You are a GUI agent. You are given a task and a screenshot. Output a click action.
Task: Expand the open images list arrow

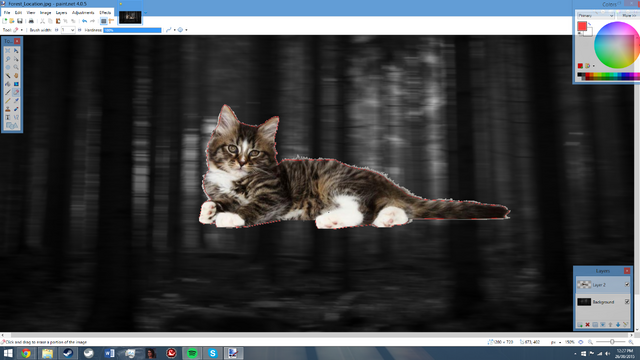[x=145, y=13]
